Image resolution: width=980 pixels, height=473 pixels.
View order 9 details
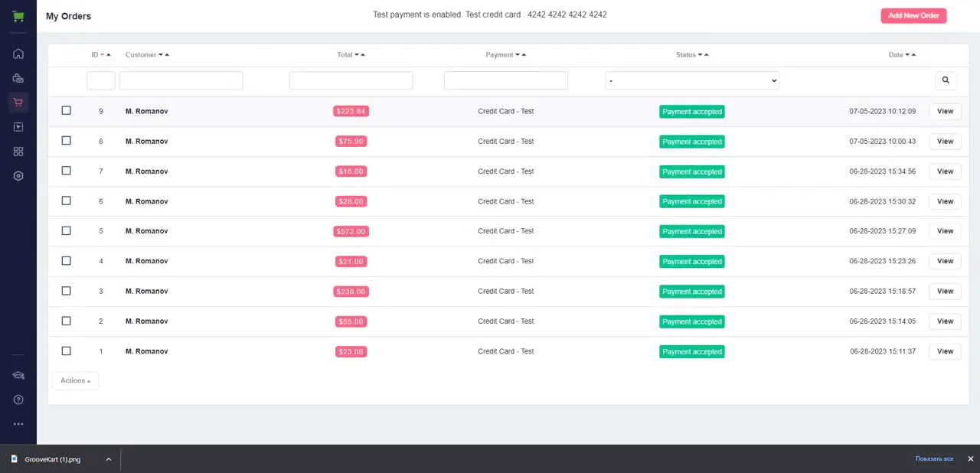[945, 112]
